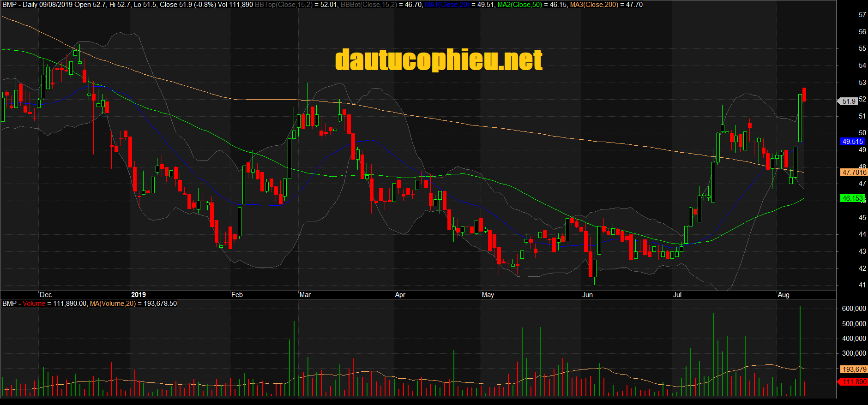Select the MA3(Close,200) indicator label
This screenshot has height=405, width=868.
[594, 5]
